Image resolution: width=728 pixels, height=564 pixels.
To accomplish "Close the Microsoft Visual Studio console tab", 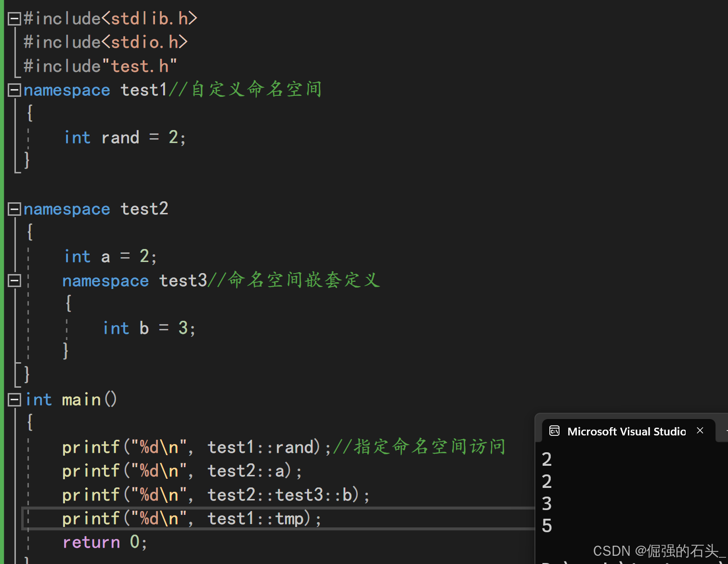I will (x=700, y=431).
